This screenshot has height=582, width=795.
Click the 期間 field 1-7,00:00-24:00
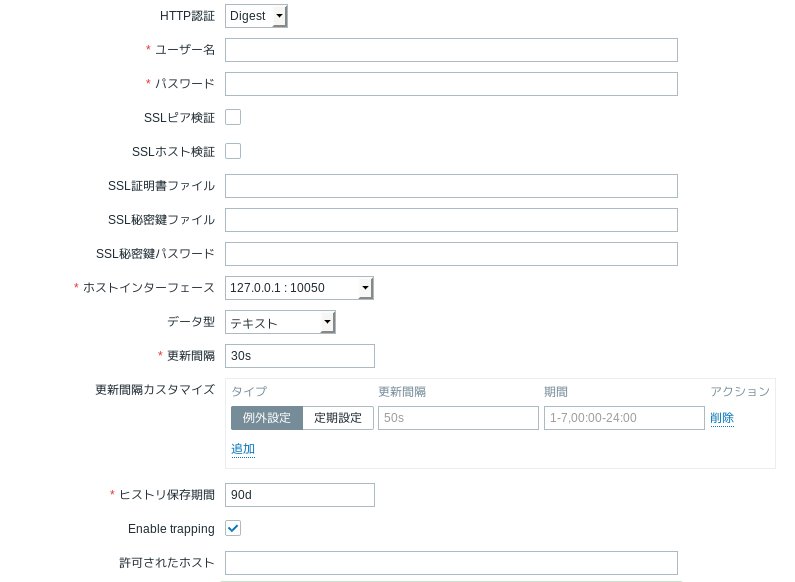[624, 418]
